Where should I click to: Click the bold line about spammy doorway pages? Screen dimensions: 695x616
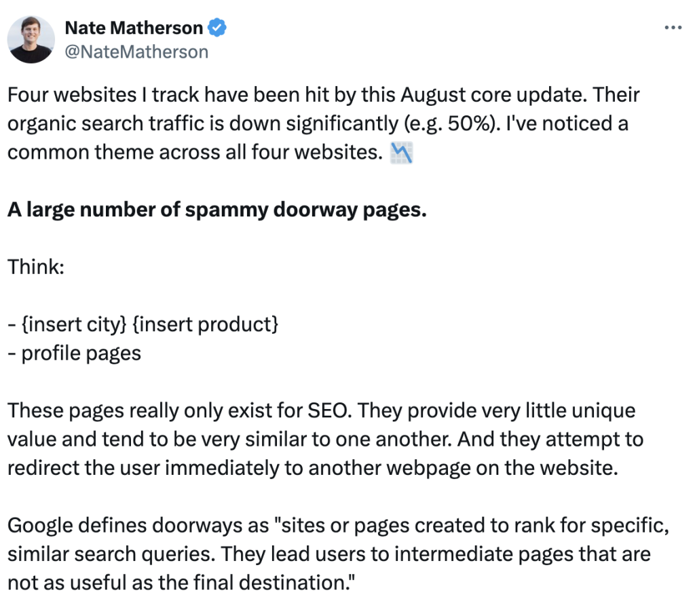pyautogui.click(x=217, y=210)
